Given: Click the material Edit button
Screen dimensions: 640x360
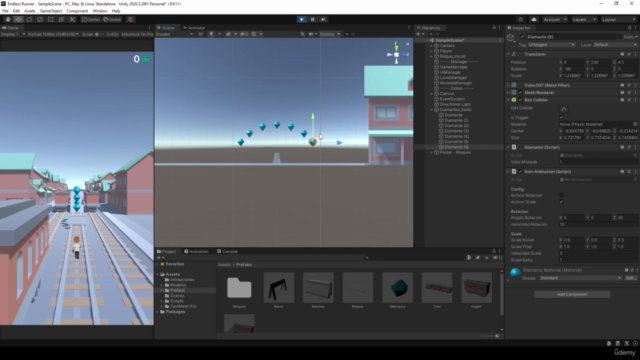Looking at the screenshot, I should tap(631, 278).
